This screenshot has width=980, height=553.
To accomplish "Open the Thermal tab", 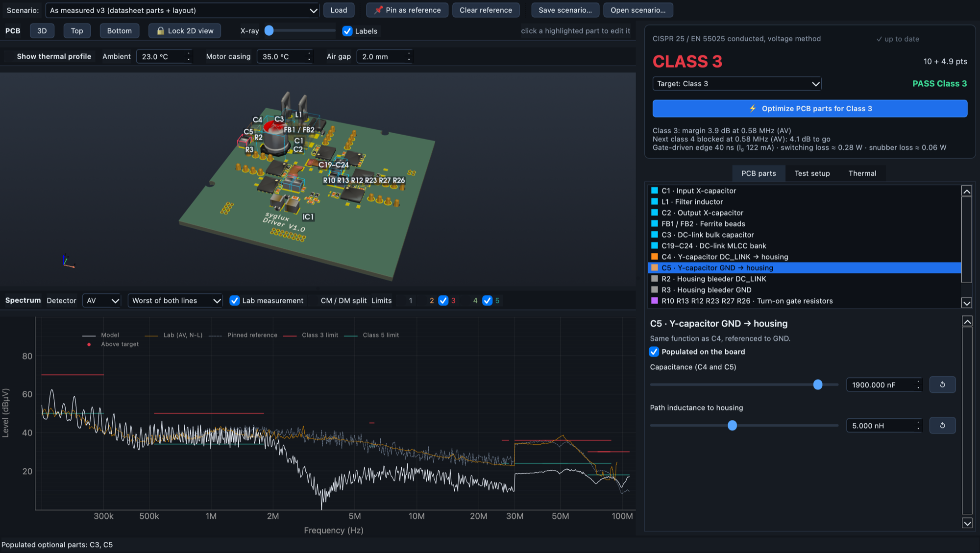I will click(862, 173).
